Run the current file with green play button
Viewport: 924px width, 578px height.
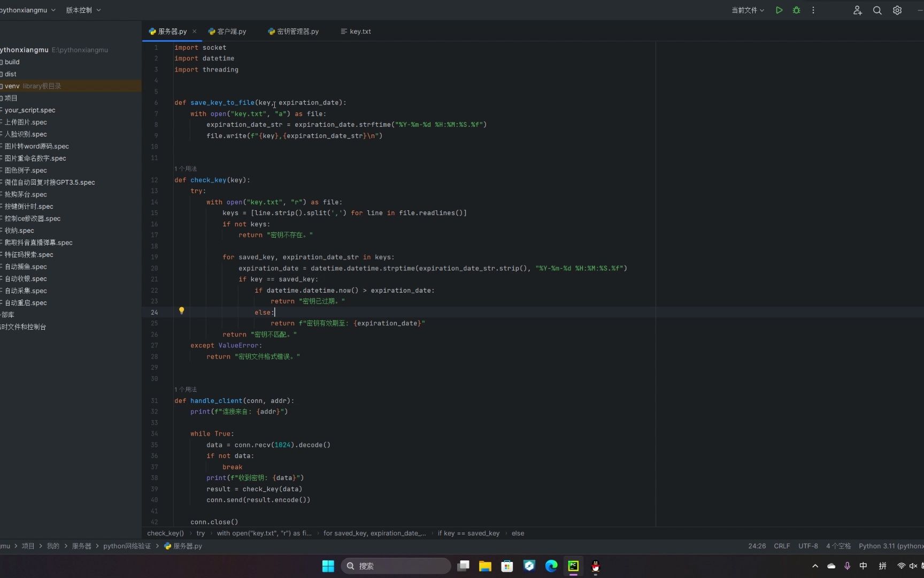(x=779, y=10)
